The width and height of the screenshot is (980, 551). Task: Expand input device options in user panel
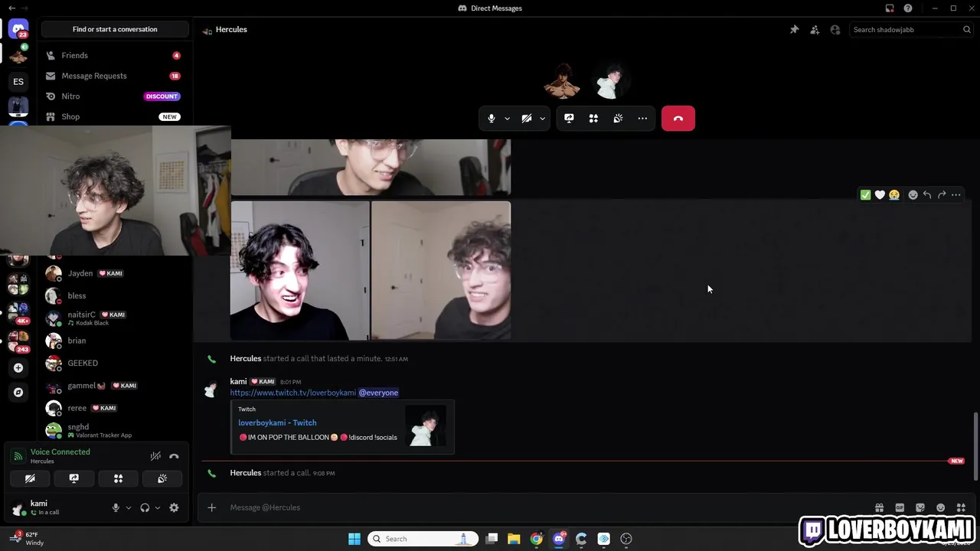[129, 507]
